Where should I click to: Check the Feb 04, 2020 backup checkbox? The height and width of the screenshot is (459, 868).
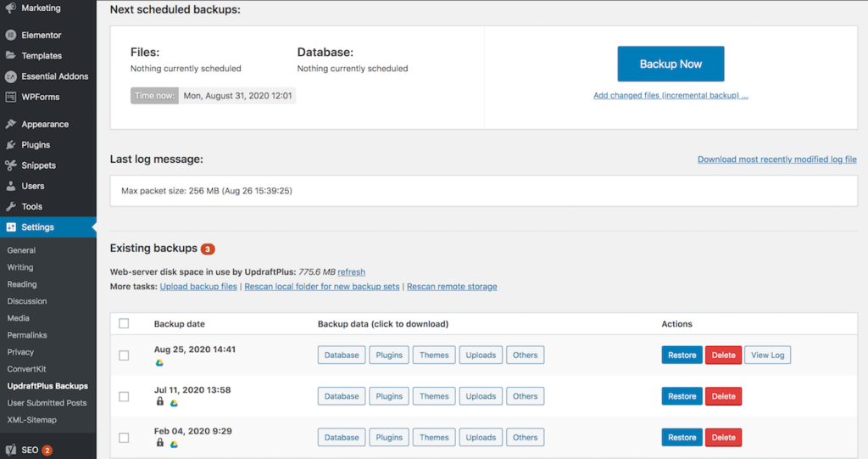[124, 438]
